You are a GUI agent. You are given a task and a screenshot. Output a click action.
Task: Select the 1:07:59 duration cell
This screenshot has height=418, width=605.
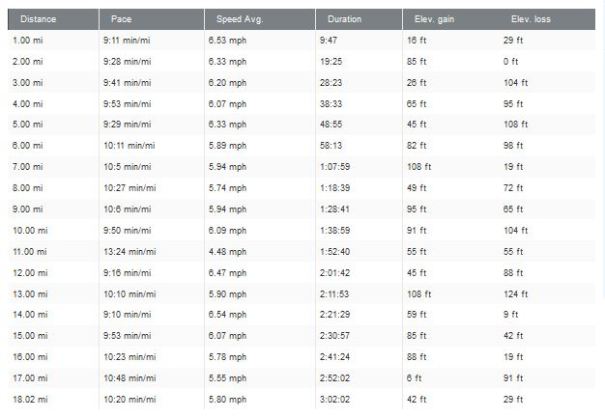pos(336,166)
